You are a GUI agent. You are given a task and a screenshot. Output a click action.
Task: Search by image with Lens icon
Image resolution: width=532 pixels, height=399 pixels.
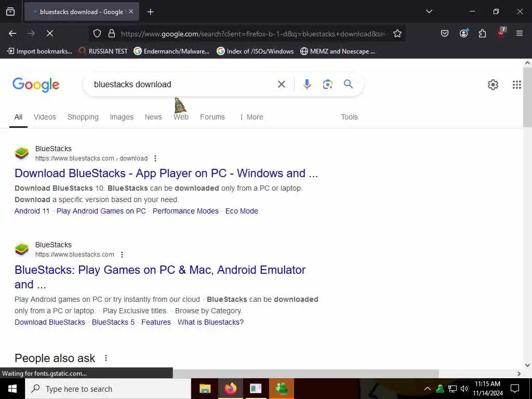[x=327, y=84]
